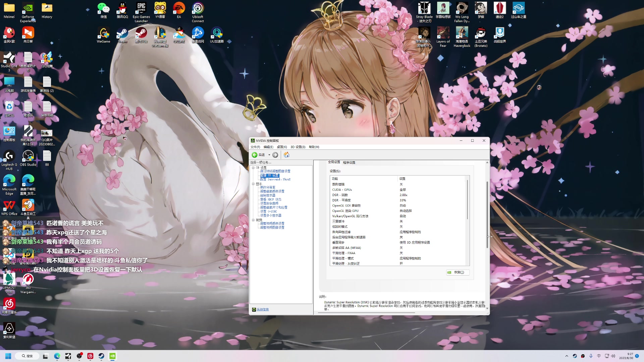
Task: Open the 帮助(H) menu
Action: [314, 147]
